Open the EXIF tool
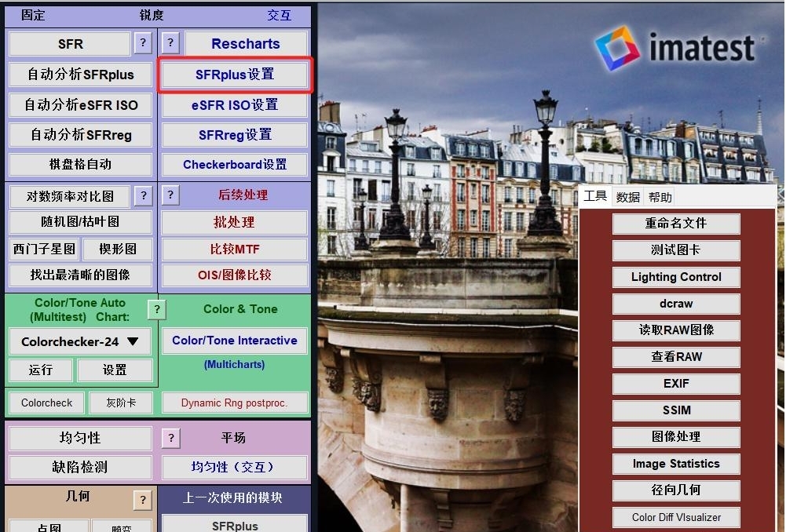Image resolution: width=786 pixels, height=532 pixels. click(x=676, y=383)
